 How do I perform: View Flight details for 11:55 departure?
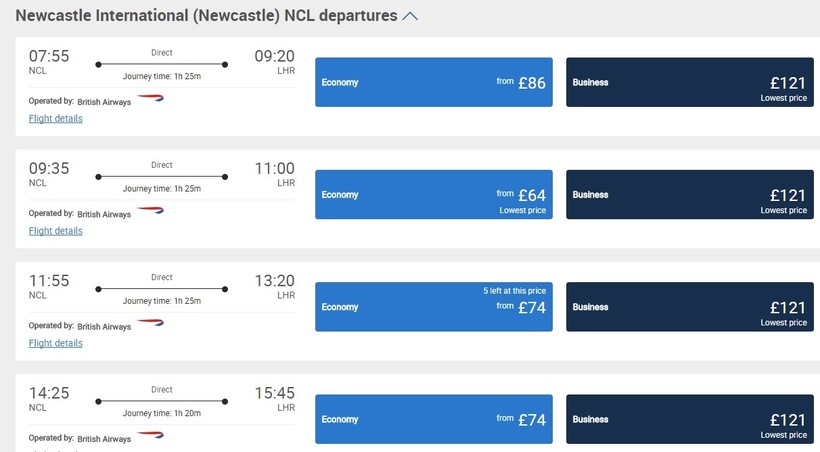coord(56,343)
